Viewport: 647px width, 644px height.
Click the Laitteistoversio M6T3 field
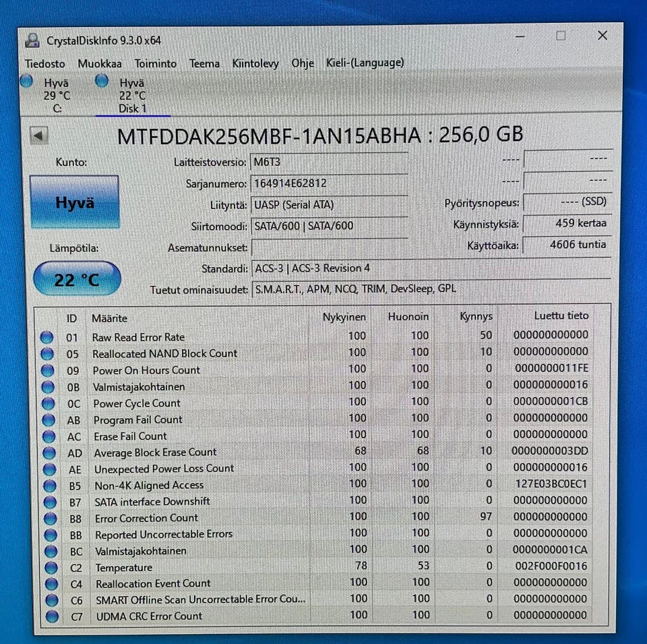pyautogui.click(x=329, y=162)
